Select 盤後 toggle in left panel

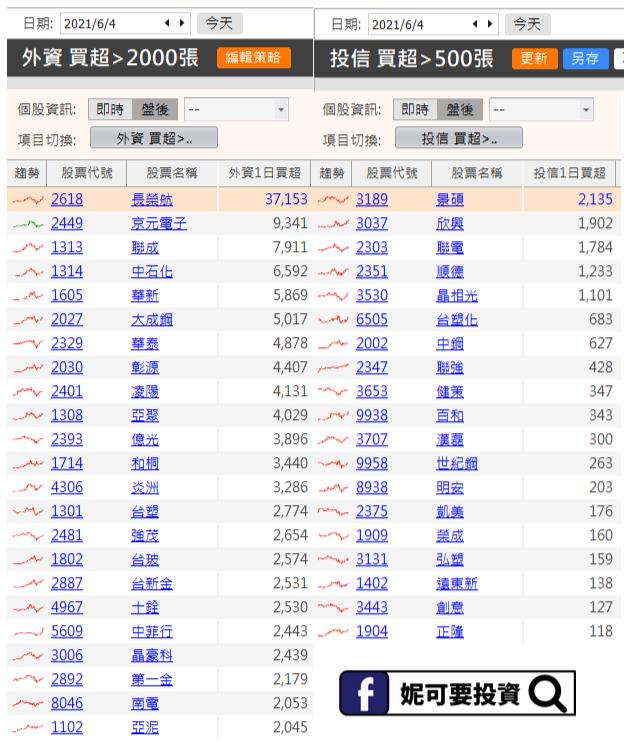(155, 110)
